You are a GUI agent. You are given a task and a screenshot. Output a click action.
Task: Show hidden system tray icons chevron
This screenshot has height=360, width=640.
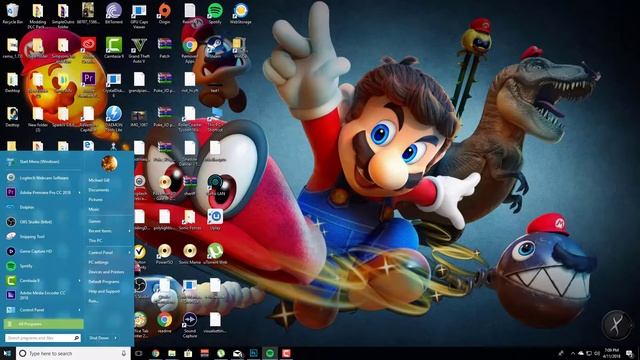click(x=572, y=353)
